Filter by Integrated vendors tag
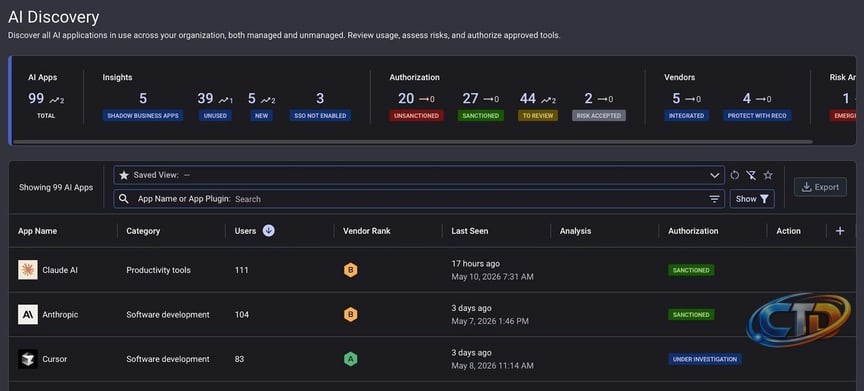This screenshot has height=391, width=864. 687,116
